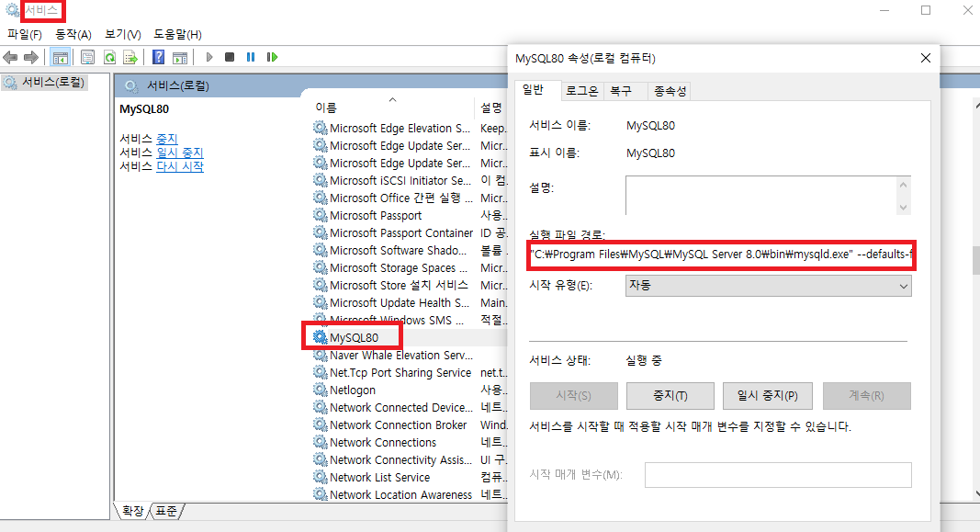Select Microsoft Office 간편 실행 service row

[x=410, y=198]
